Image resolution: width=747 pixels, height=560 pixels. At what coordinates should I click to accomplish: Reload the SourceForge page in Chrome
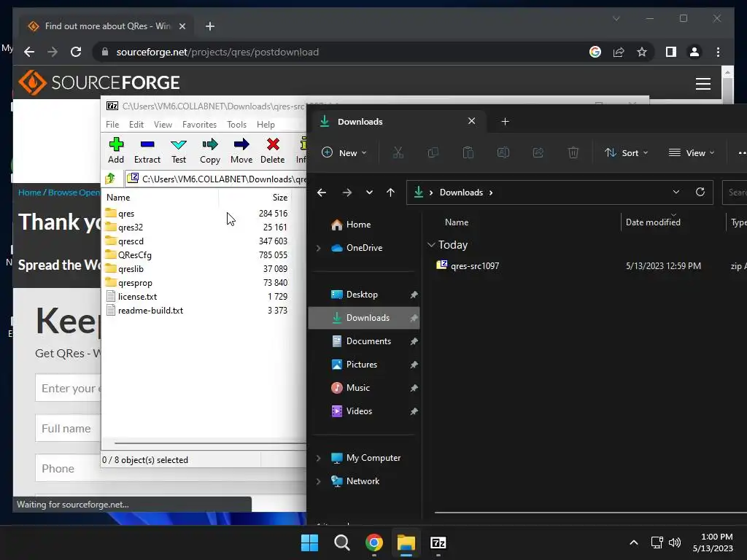tap(76, 52)
